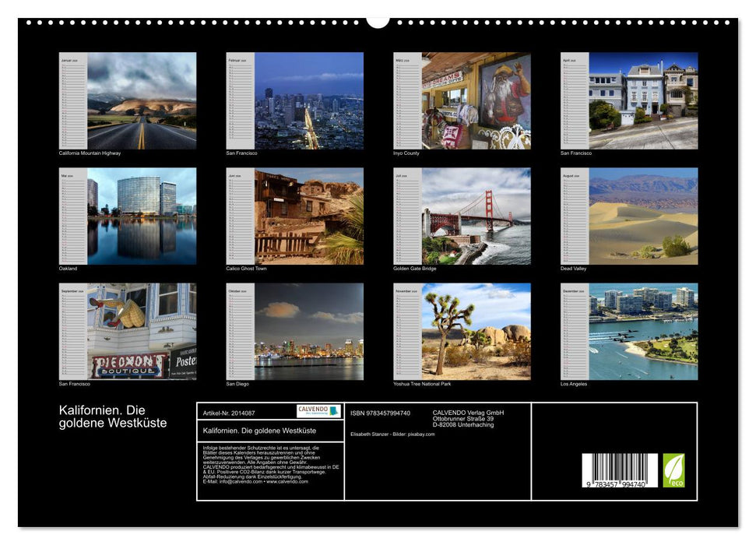Click the info@calvendo.com email link
Screen dimensions: 756x545
point(238,483)
